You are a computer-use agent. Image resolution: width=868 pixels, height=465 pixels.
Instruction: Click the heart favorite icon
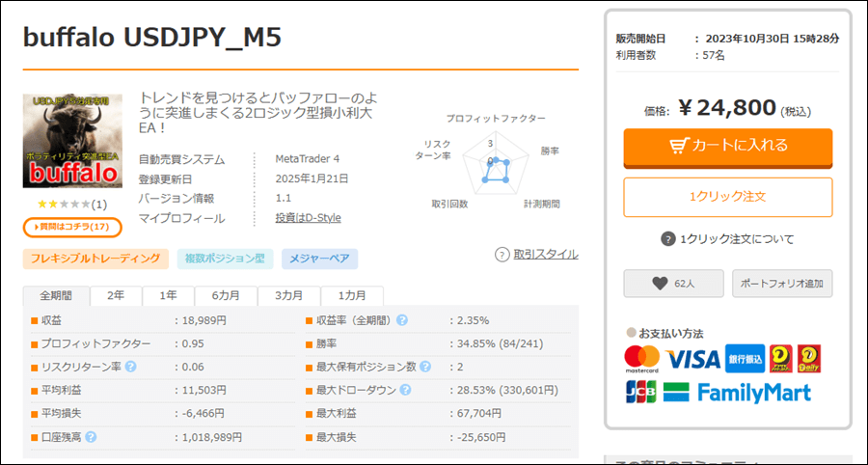pyautogui.click(x=660, y=284)
